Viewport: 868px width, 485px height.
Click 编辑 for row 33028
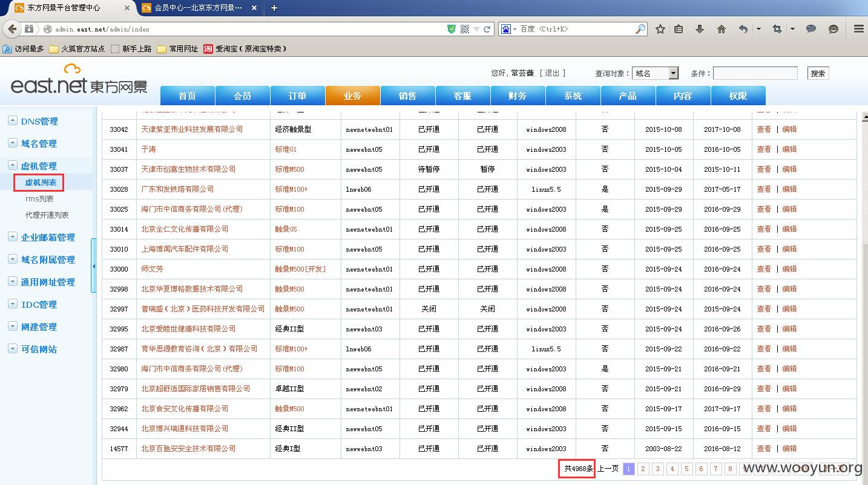coord(789,189)
